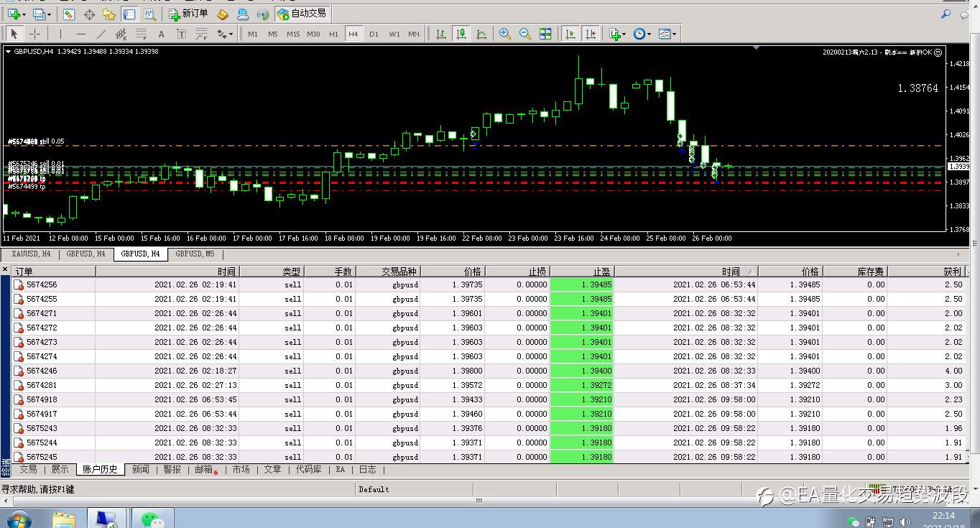Viewport: 980px width, 528px height.
Task: Switch chart to D1 timeframe
Action: pyautogui.click(x=374, y=34)
